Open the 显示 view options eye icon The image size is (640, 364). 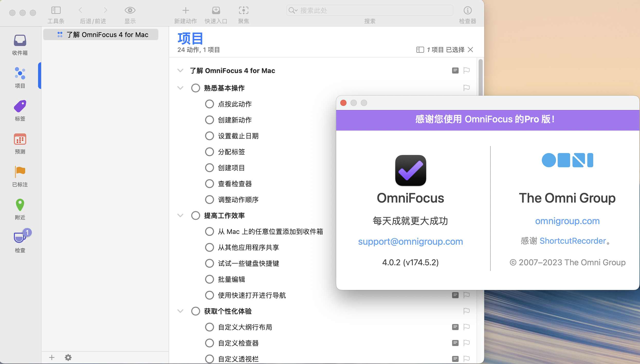click(x=130, y=10)
